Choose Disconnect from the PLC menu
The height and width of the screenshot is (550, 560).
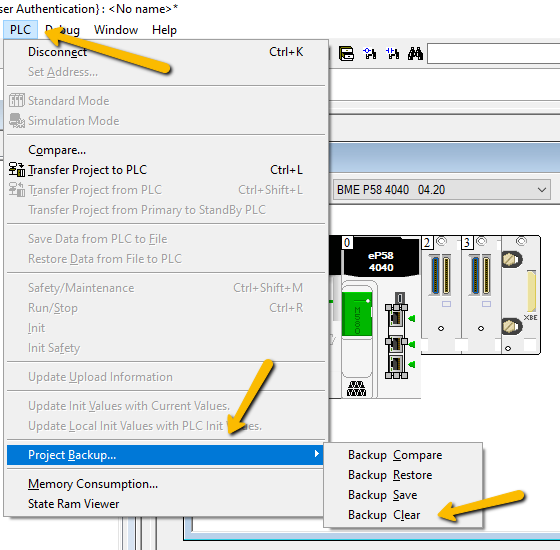(166, 52)
